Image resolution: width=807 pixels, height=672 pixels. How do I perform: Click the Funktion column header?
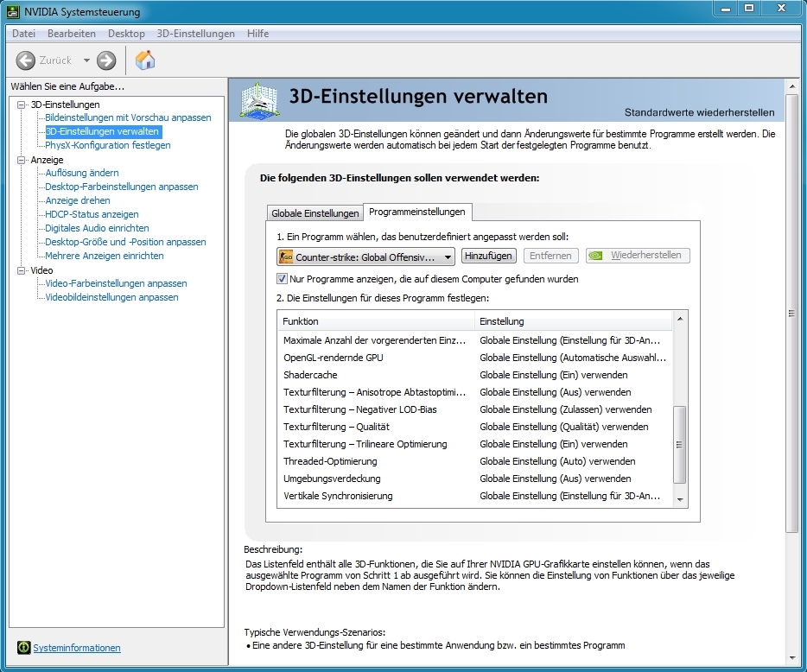[376, 321]
